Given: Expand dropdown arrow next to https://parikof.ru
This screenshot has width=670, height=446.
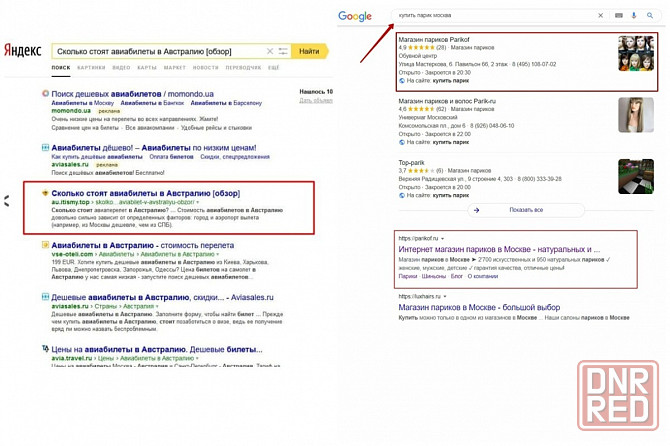Looking at the screenshot, I should [443, 239].
